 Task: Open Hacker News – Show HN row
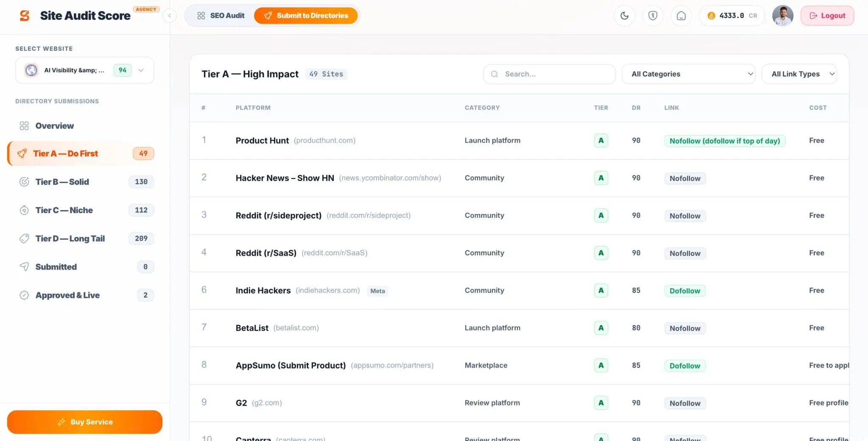(519, 178)
